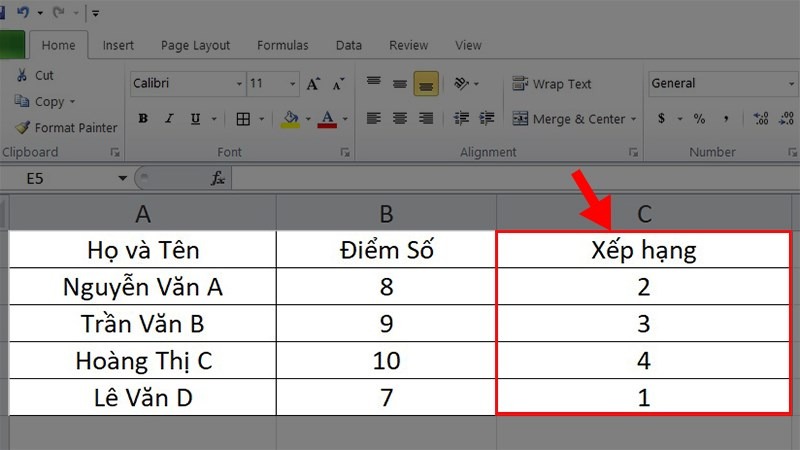Apply Comma Style icon
The width and height of the screenshot is (800, 450).
pos(726,119)
